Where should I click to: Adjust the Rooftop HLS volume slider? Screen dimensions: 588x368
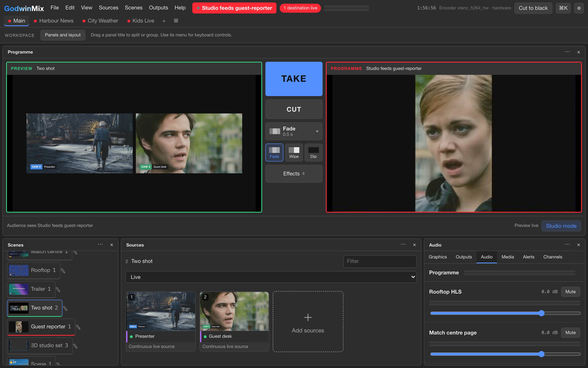point(505,313)
